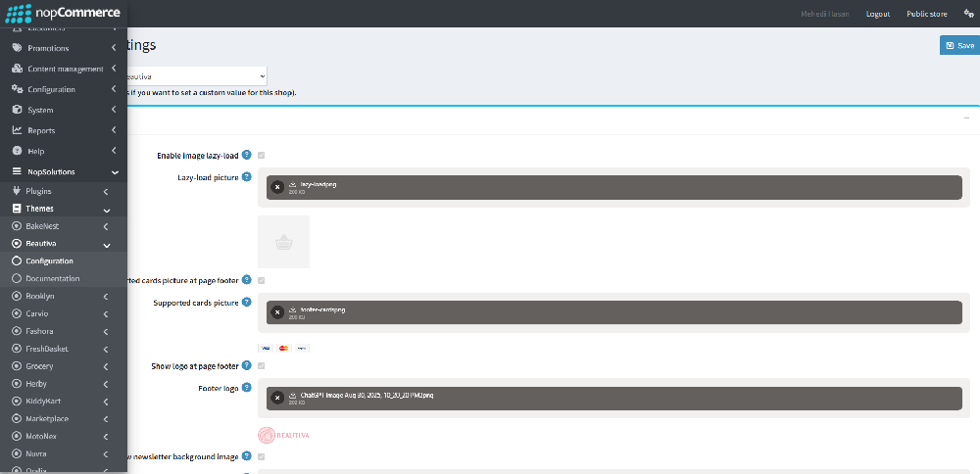Image resolution: width=980 pixels, height=474 pixels.
Task: Click the Save button
Action: (x=959, y=45)
